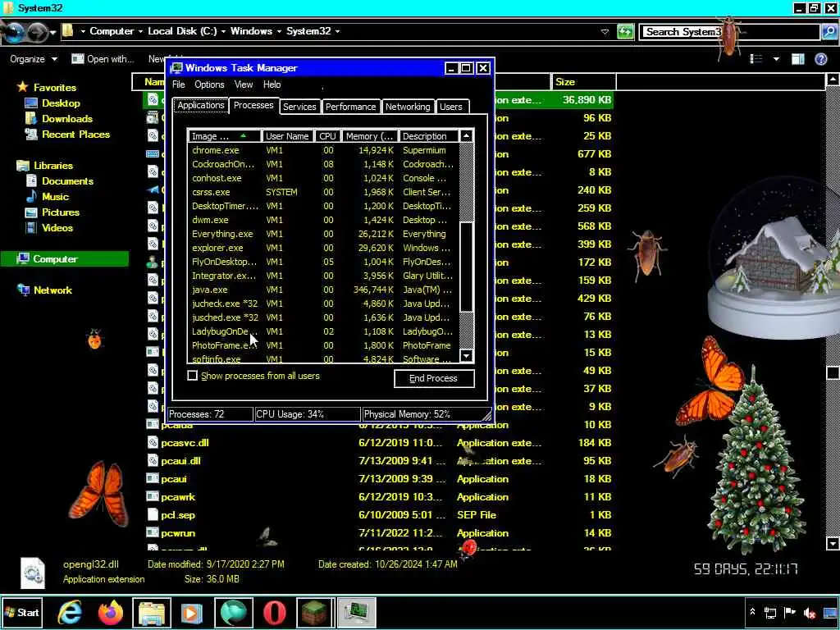Select the pcwrun application file
The width and height of the screenshot is (840, 630).
[x=177, y=533]
